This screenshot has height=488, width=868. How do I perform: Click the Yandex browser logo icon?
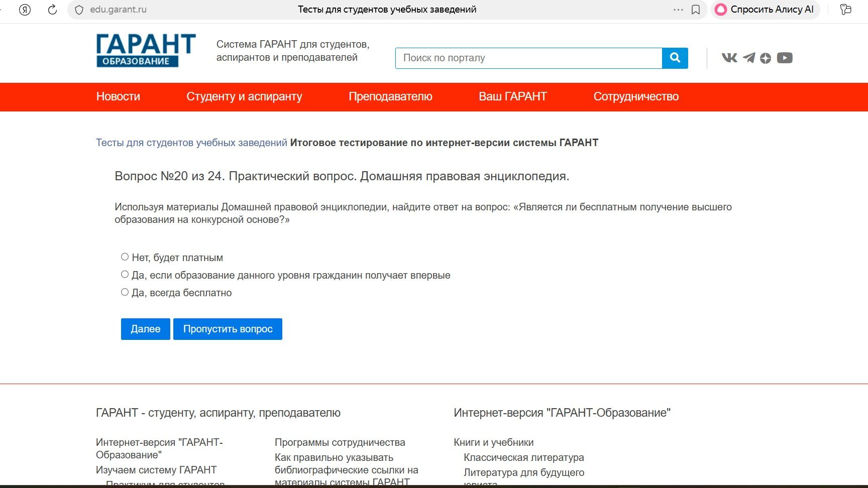click(x=25, y=10)
